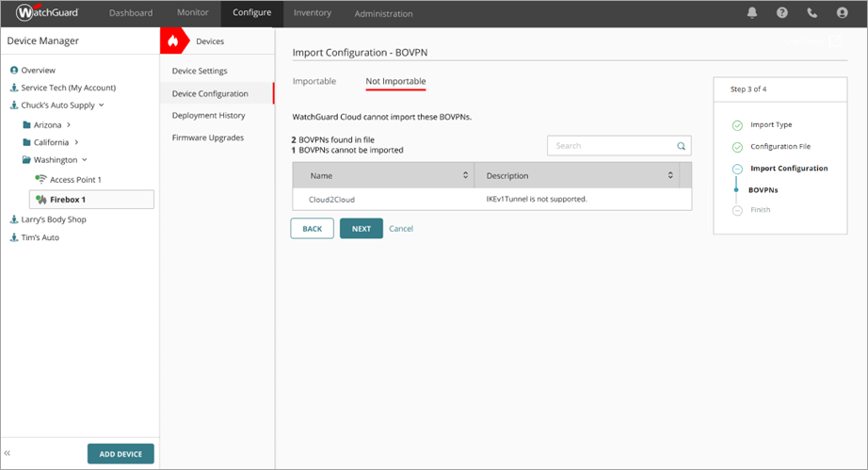Click the red flame Devices icon
This screenshot has height=470, width=868.
pyautogui.click(x=173, y=41)
